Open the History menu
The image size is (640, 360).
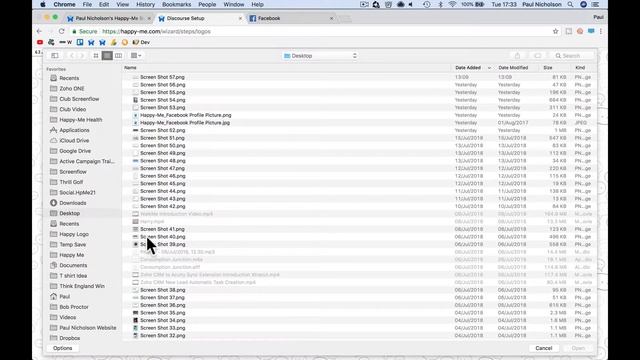coord(145,4)
